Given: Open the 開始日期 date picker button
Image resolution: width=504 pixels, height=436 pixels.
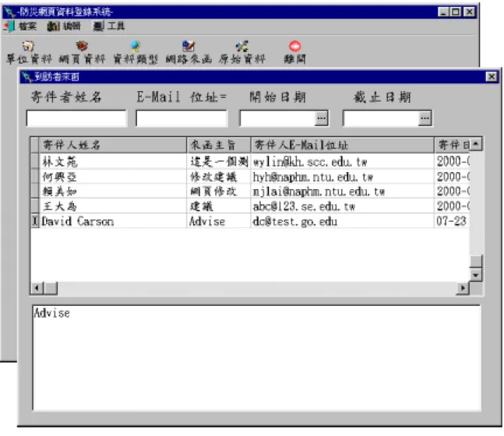Looking at the screenshot, I should click(x=321, y=118).
